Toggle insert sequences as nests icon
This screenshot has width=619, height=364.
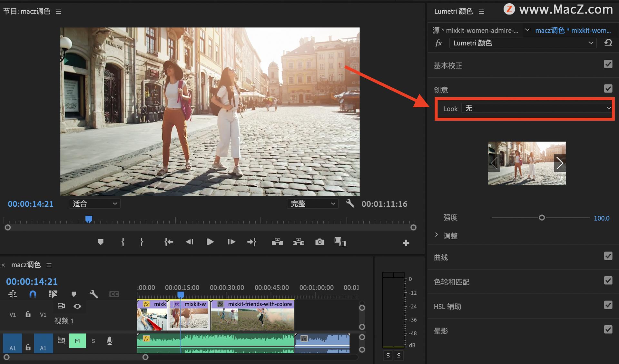[x=13, y=294]
